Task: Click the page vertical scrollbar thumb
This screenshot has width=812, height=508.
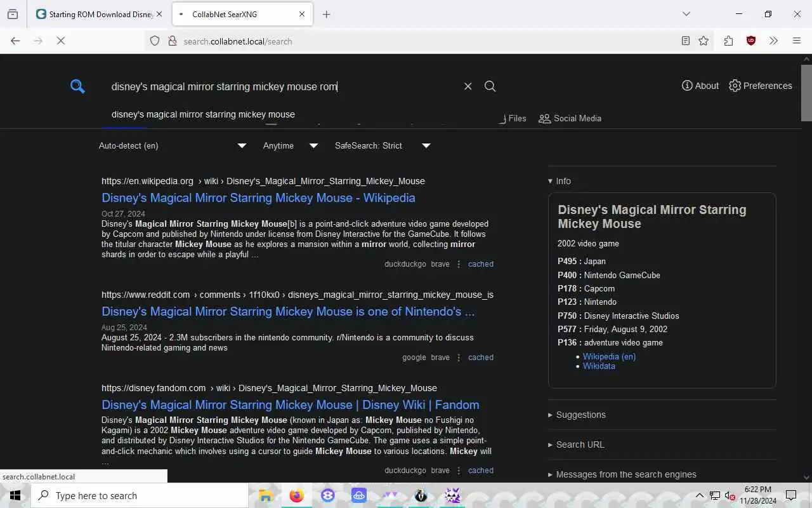Action: click(806, 92)
